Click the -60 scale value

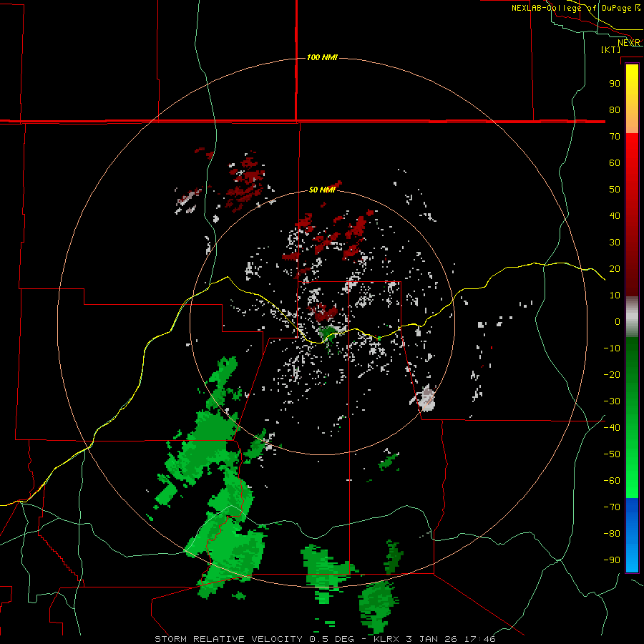(x=612, y=481)
